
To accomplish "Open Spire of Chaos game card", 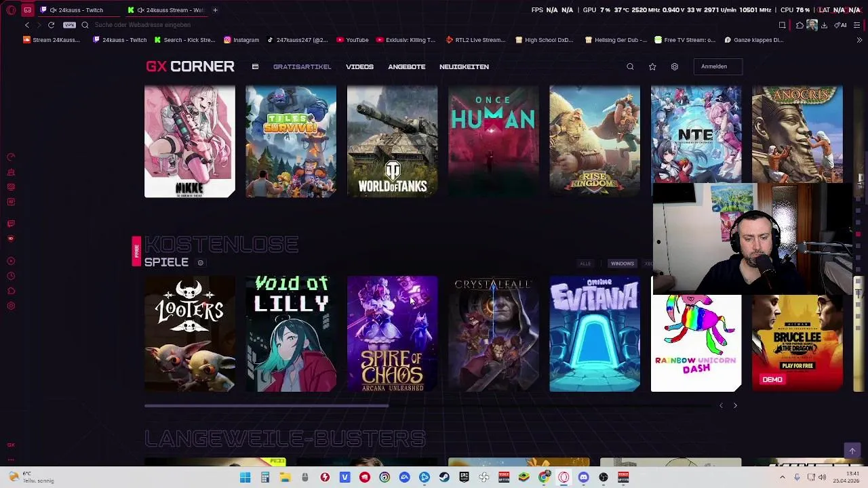I will click(x=392, y=333).
